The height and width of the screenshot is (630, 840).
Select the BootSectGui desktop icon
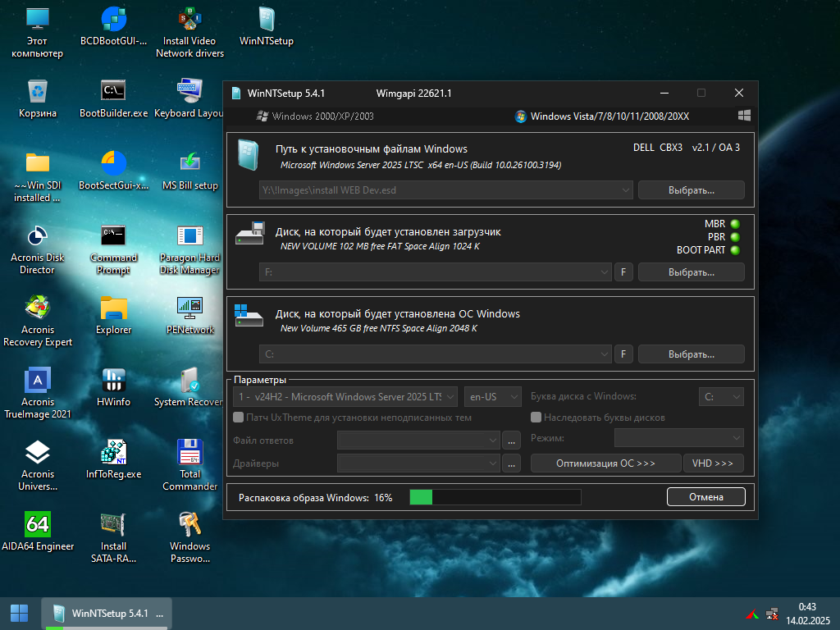tap(113, 171)
